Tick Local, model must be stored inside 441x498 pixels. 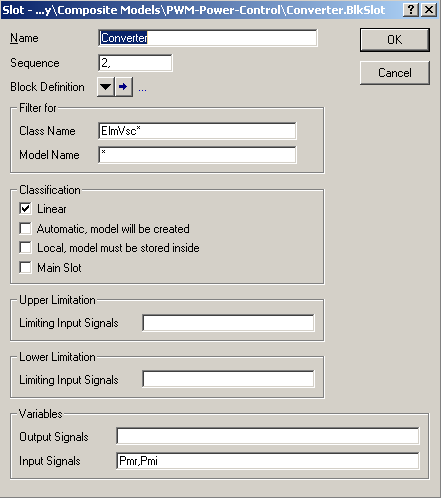tap(25, 248)
